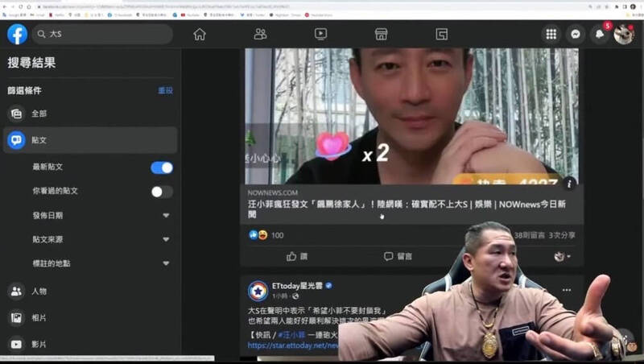Enable 你看過的貼文 switch

[162, 192]
